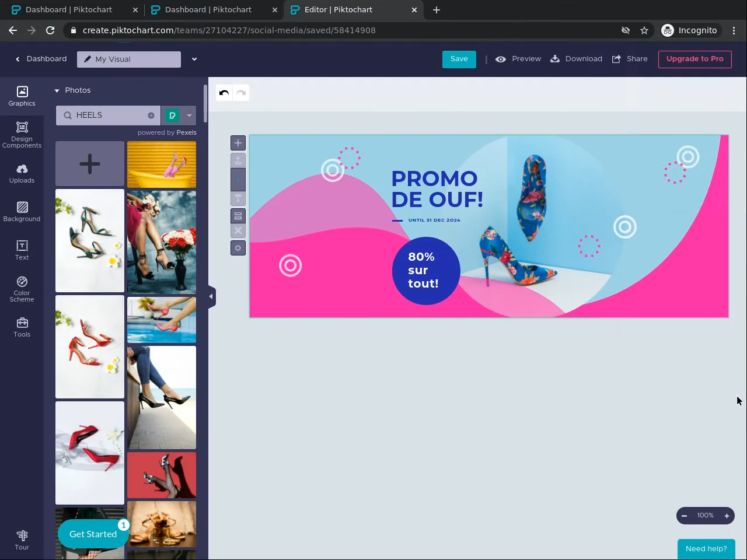The height and width of the screenshot is (560, 747).
Task: Click the add photo plus tile
Action: [x=90, y=164]
